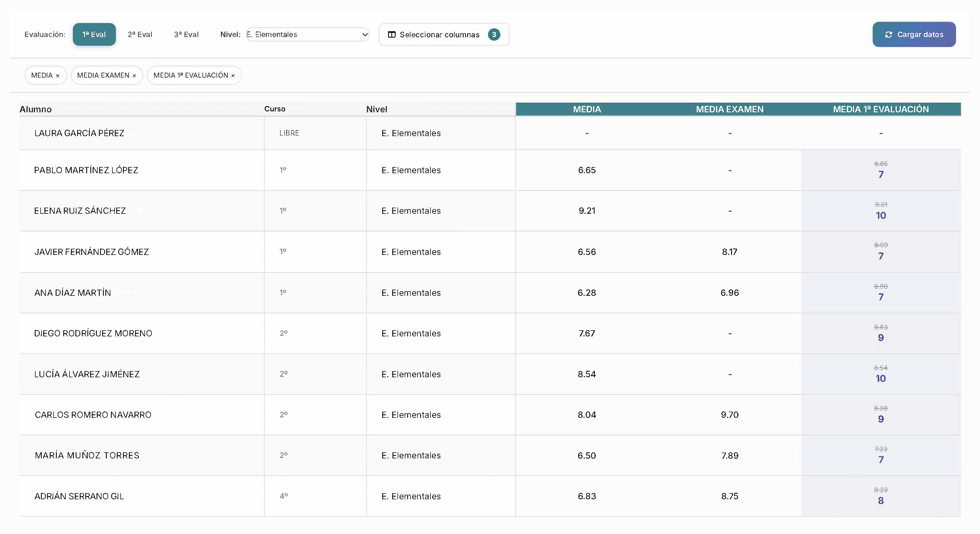Click the columns icon inside Seleccionar columnas
This screenshot has height=534, width=980.
tap(392, 35)
